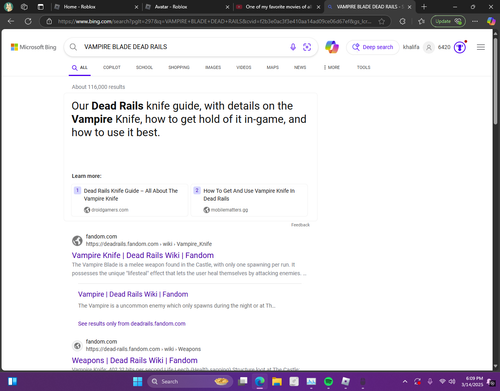This screenshot has width=500, height=391.
Task: Open browser extensions icon
Action: click(403, 21)
